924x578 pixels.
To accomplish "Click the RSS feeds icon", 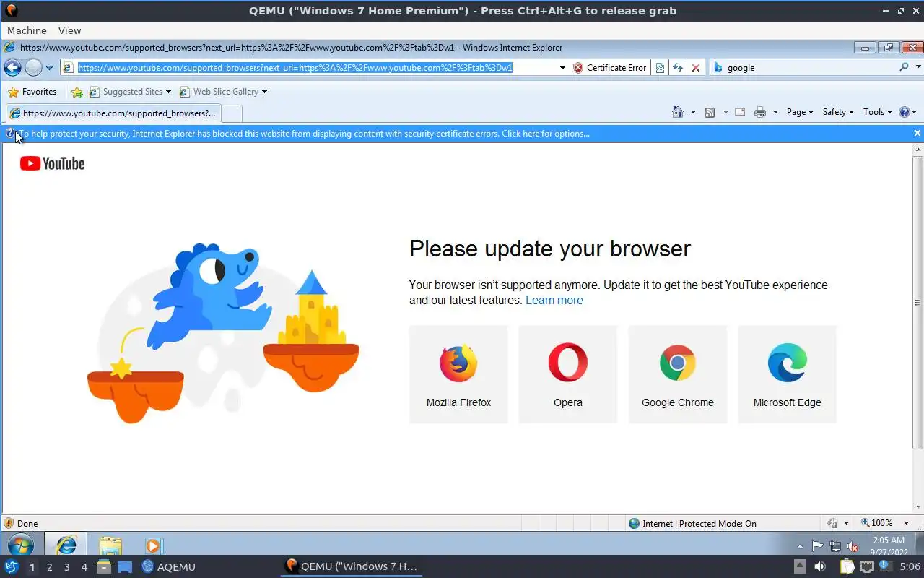I will 710,112.
